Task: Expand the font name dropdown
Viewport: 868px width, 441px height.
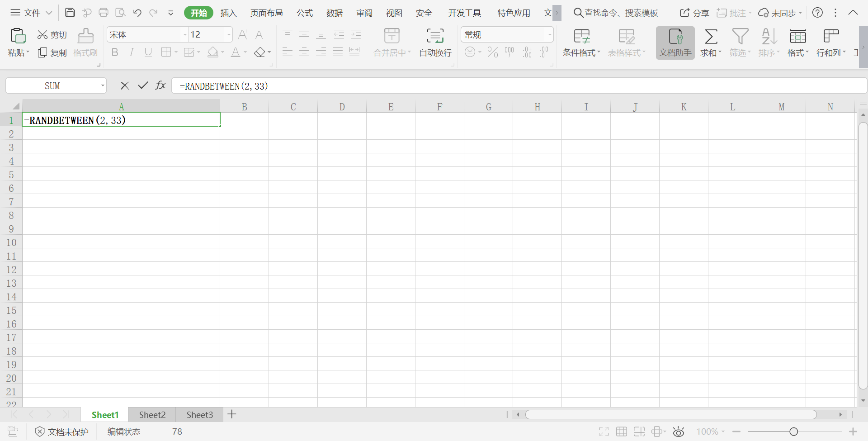Action: 185,35
